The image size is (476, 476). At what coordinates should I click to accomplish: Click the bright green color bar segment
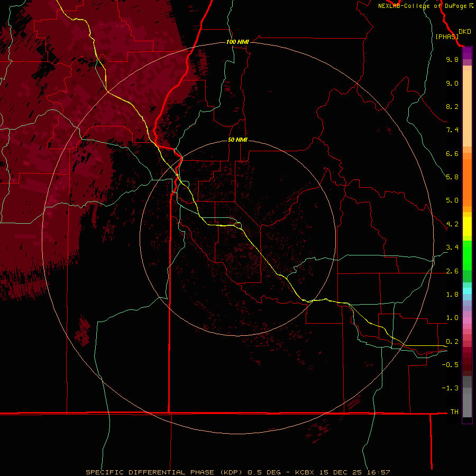point(467,255)
